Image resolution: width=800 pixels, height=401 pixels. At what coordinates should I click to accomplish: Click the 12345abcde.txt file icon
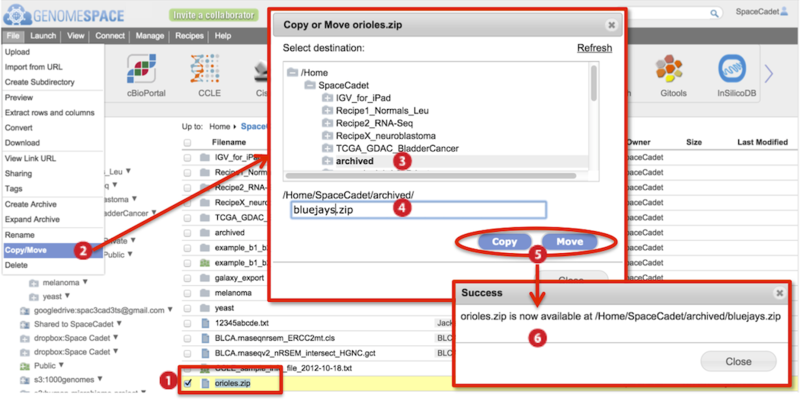205,323
